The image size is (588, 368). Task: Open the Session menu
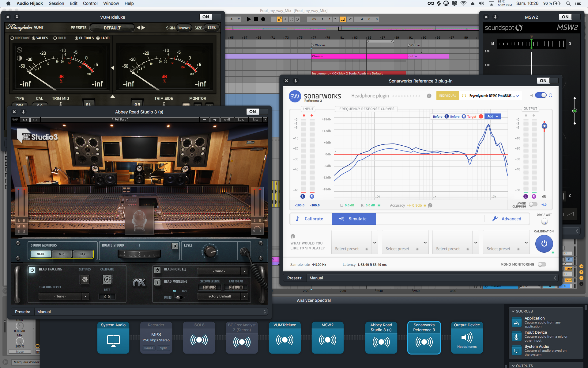(56, 3)
